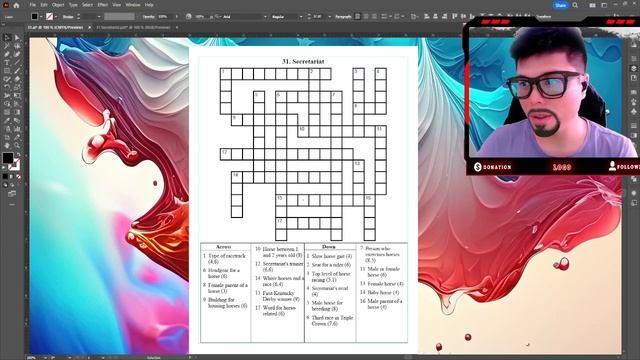
Task: Select the Perspective Grid tool
Action: 17,104
